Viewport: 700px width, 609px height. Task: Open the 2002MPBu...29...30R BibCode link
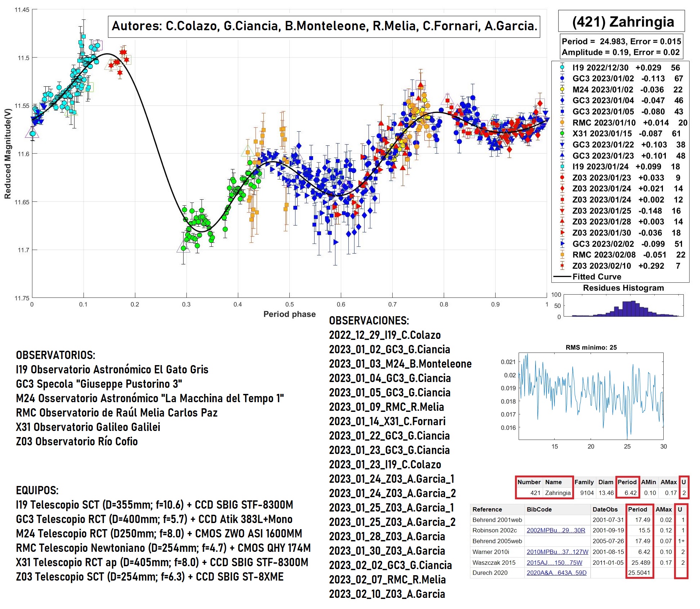pyautogui.click(x=556, y=530)
